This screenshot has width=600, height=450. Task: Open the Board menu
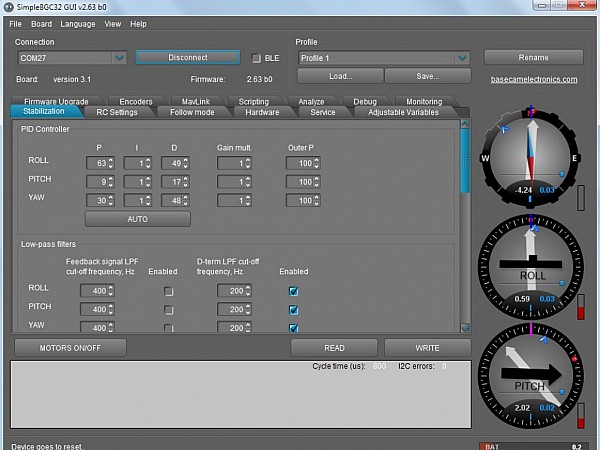point(41,24)
